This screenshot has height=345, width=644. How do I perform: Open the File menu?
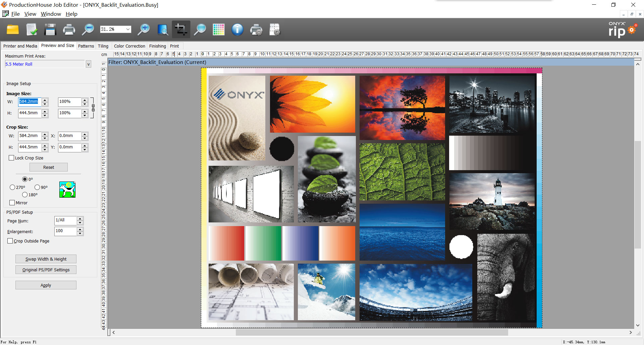tap(15, 14)
